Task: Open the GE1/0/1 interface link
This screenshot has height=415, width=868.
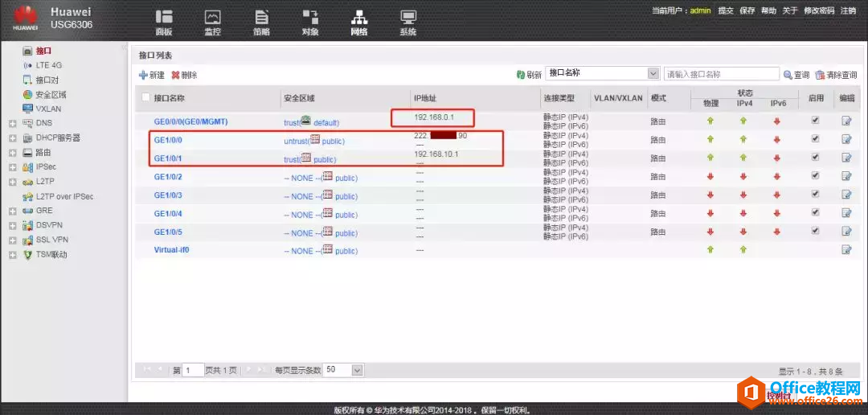Action: click(x=168, y=158)
